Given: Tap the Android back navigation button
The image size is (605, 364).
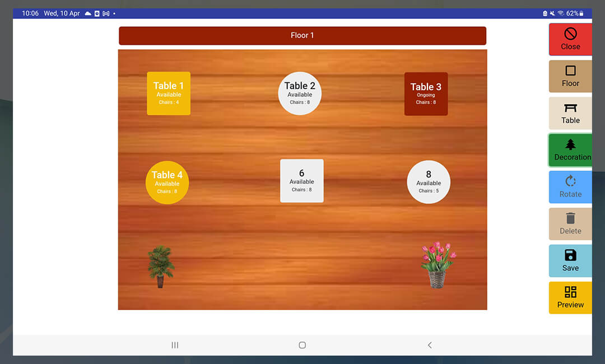Looking at the screenshot, I should pyautogui.click(x=430, y=345).
